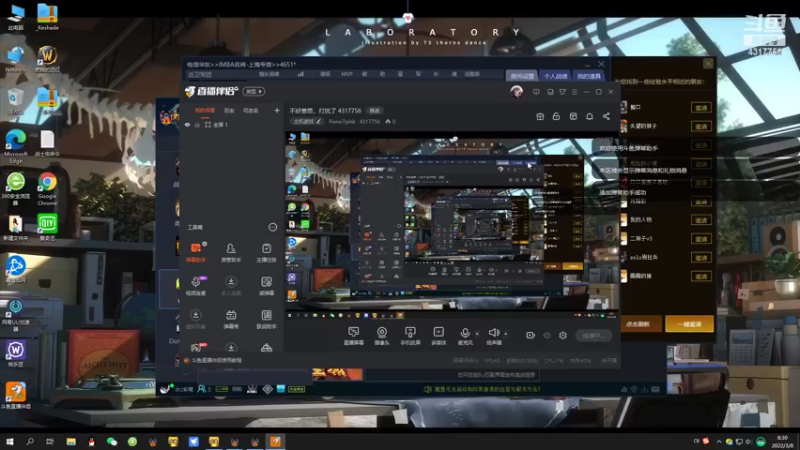Open the streamer tasks tool

pos(266,252)
